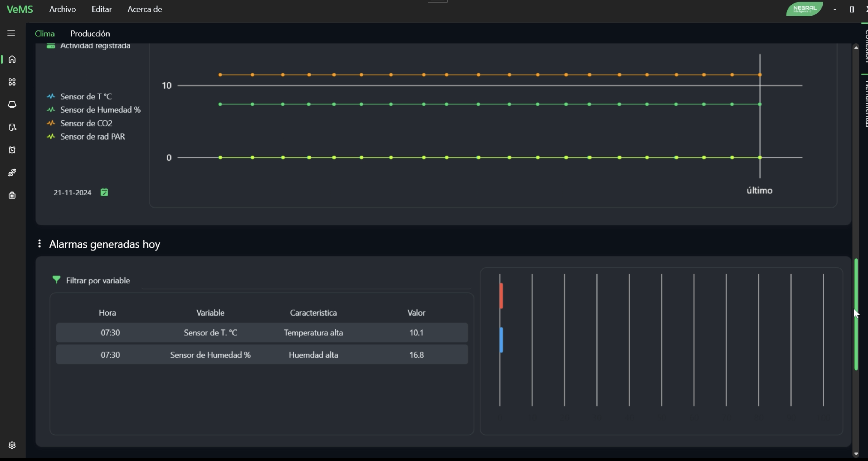Open the alarms clock icon in sidebar
The image size is (868, 461).
pos(12,150)
